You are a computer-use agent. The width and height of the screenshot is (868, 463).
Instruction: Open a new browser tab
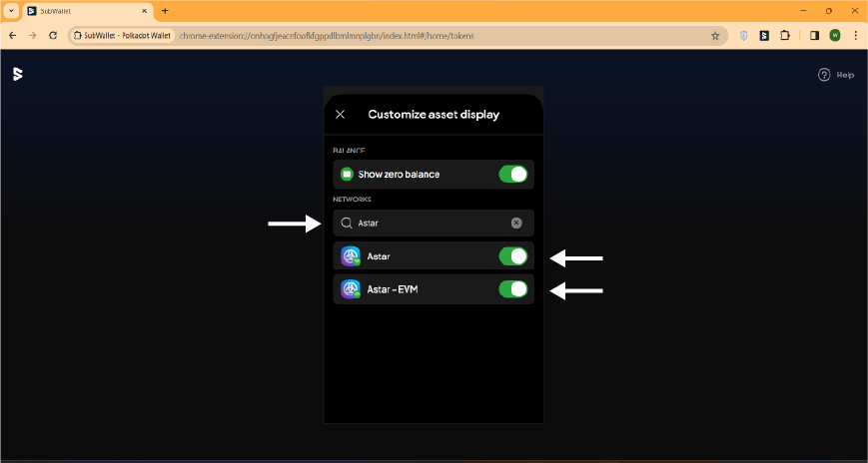pyautogui.click(x=165, y=10)
